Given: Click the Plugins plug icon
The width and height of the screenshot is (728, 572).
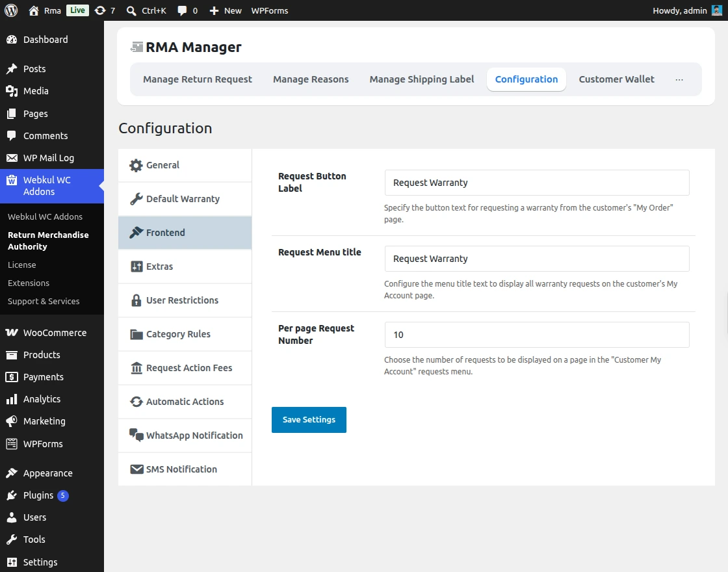Looking at the screenshot, I should [12, 495].
